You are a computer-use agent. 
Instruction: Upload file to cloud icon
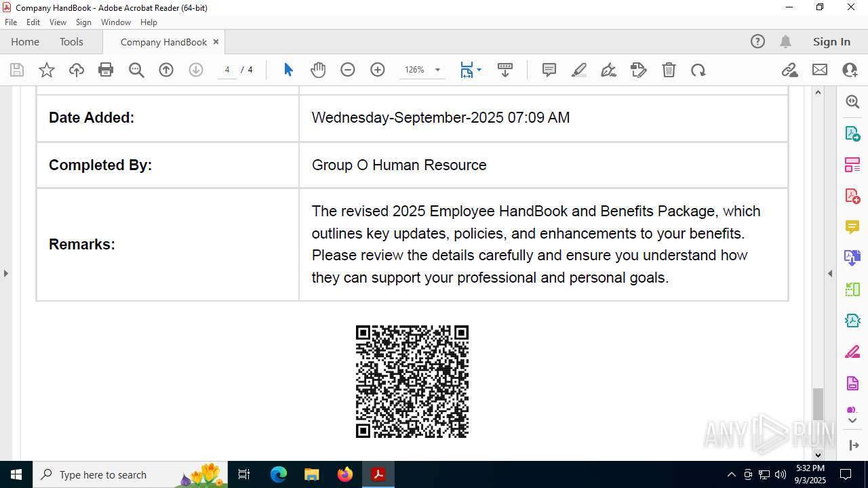coord(77,70)
